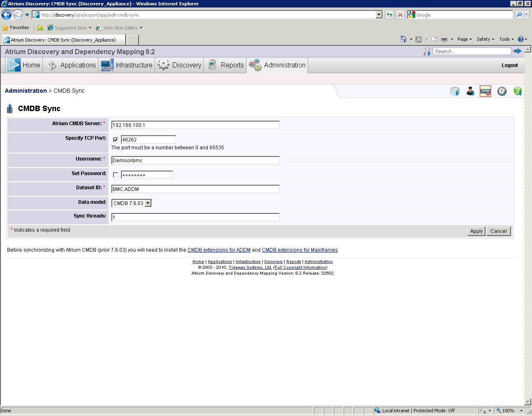Click the green question mark help icon
The image size is (532, 416).
[x=517, y=91]
